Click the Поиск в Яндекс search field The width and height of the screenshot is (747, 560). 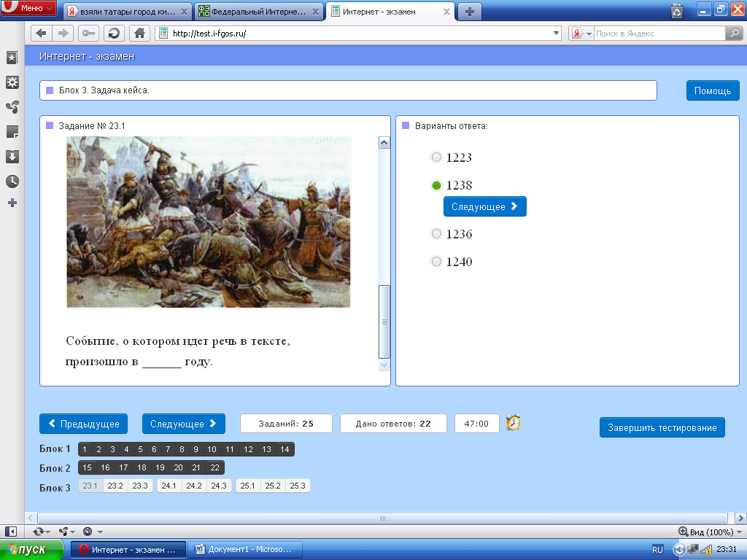659,34
